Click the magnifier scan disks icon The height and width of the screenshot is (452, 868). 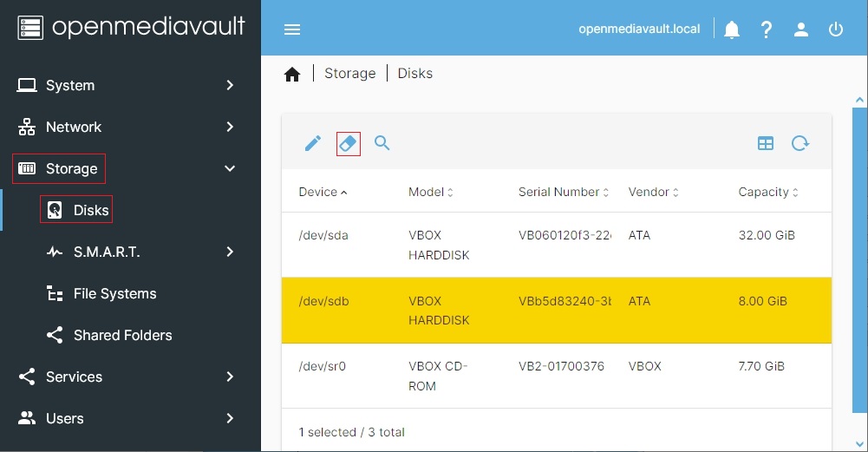click(x=382, y=143)
